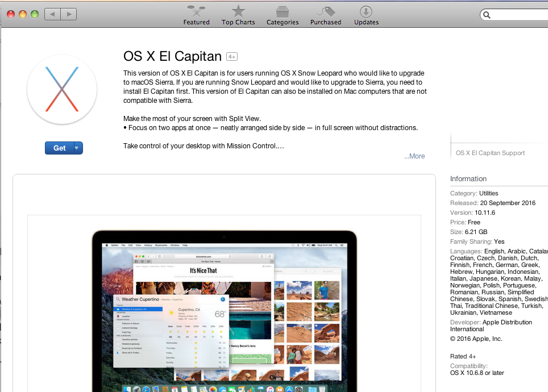Click the search input field
Image resolution: width=548 pixels, height=392 pixels.
click(514, 15)
